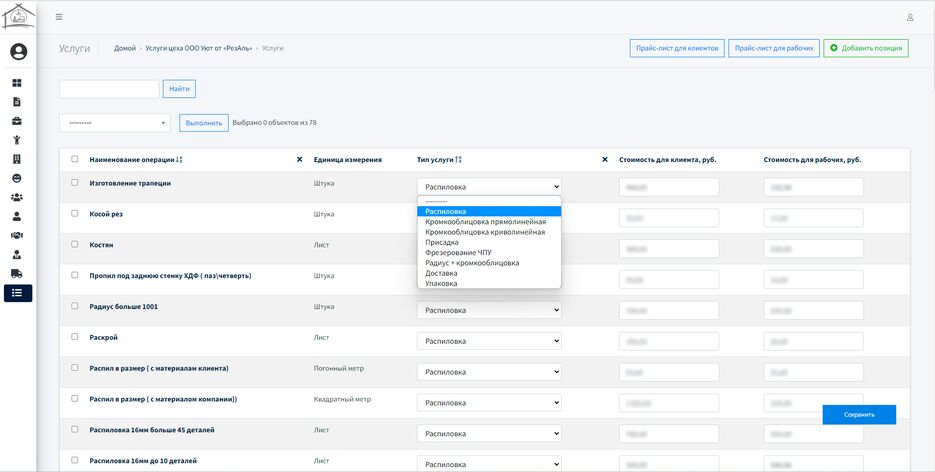
Task: Open the delivery truck icon in sidebar
Action: tap(17, 274)
